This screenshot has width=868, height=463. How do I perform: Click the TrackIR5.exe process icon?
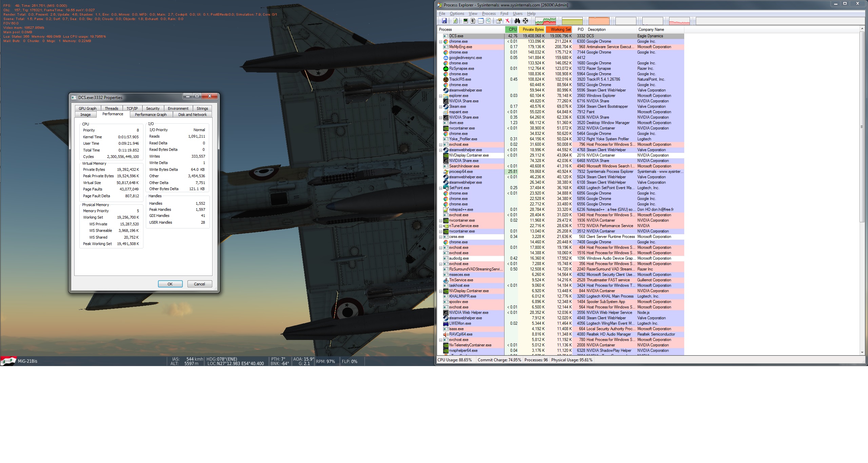(x=446, y=79)
